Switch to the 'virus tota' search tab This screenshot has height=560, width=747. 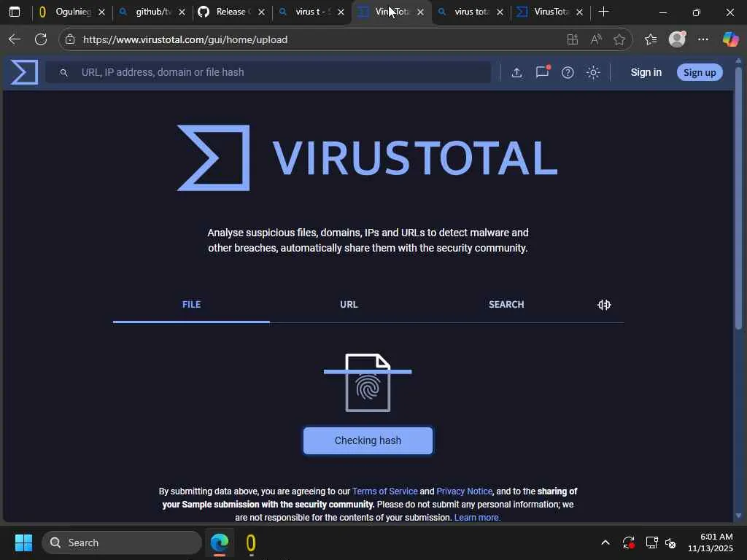pos(471,12)
